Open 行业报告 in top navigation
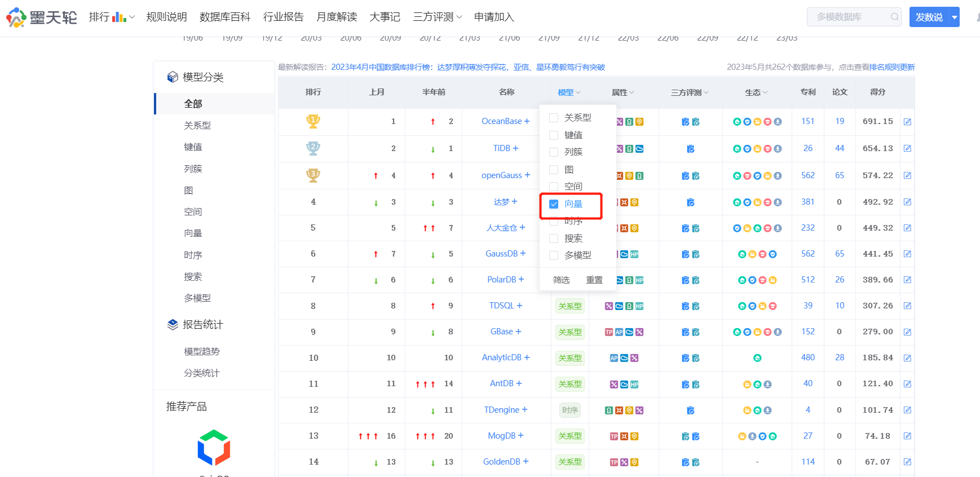 click(x=284, y=17)
